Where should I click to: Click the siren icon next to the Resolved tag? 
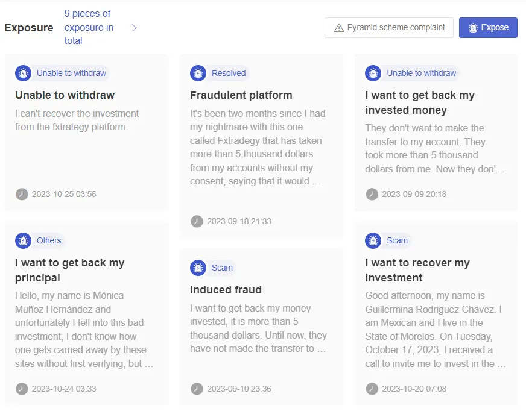pos(198,73)
